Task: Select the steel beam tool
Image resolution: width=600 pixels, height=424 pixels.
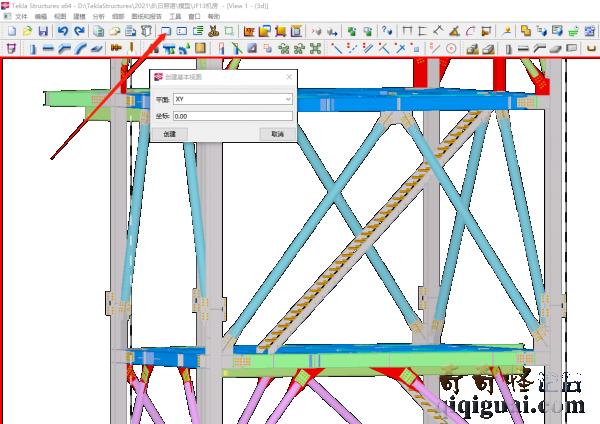Action: pos(48,49)
